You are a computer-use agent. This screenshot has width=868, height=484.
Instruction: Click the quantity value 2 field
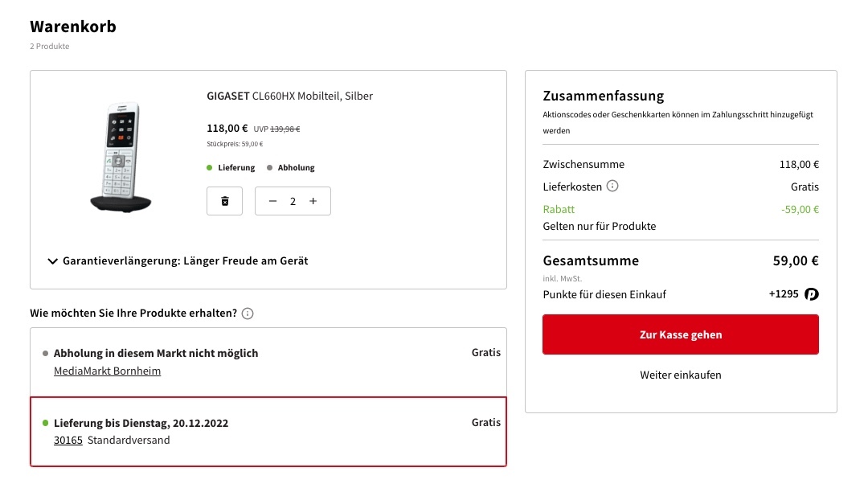pos(293,201)
